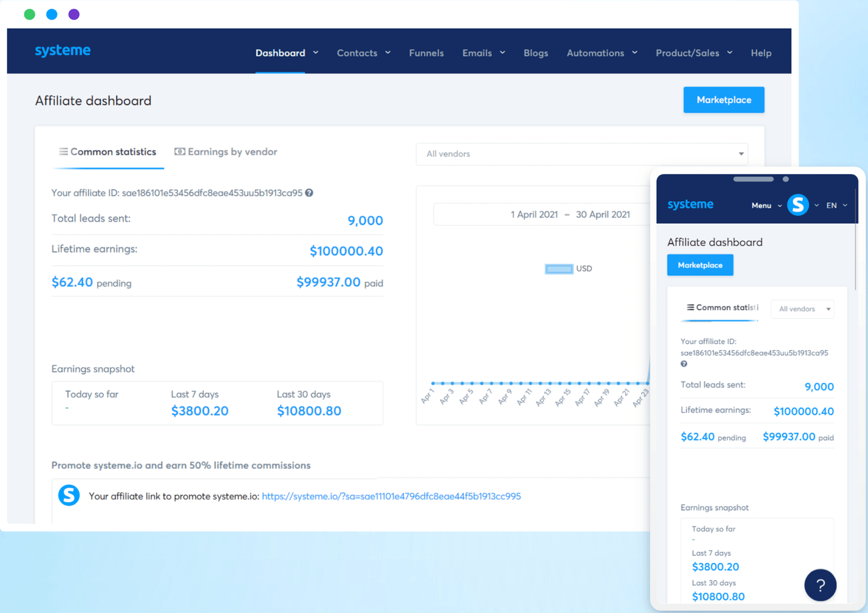This screenshot has height=613, width=868.
Task: Expand the Automations dropdown
Action: (x=602, y=53)
